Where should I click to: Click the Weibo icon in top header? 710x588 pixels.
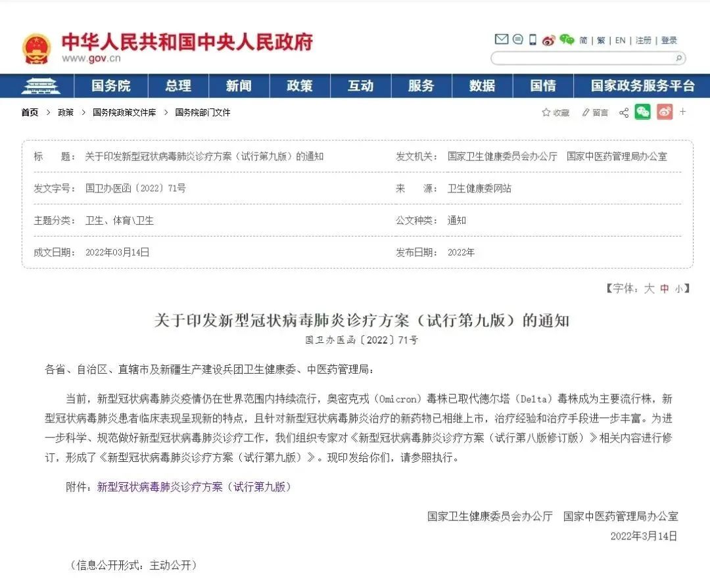coord(548,40)
